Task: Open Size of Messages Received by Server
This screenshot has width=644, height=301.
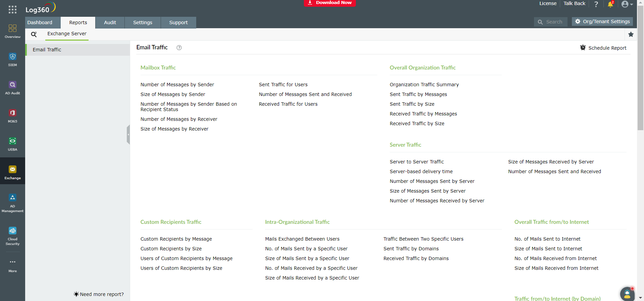Action: (x=551, y=162)
